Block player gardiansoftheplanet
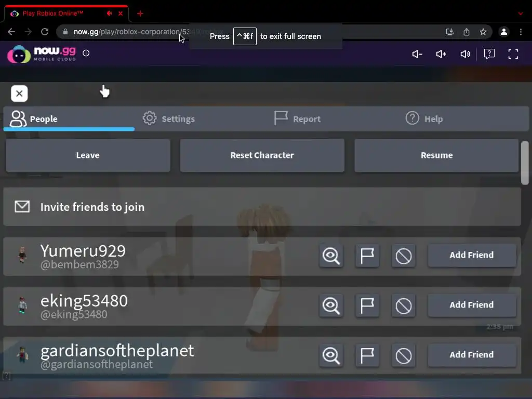532x399 pixels. tap(403, 355)
